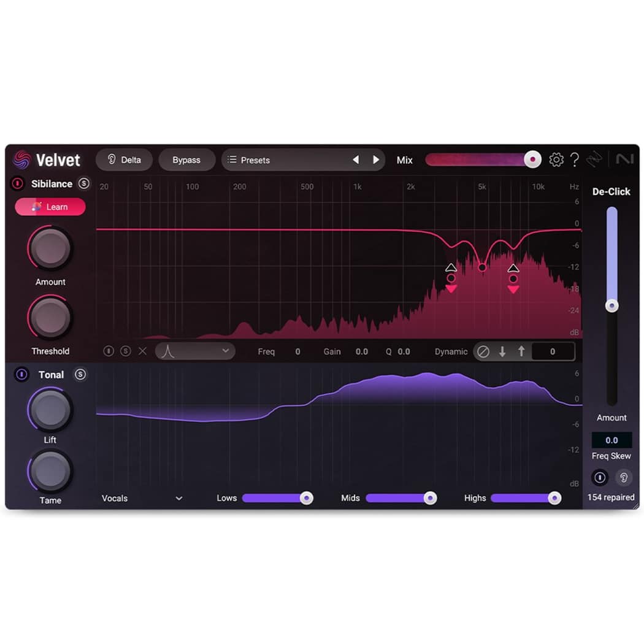Viewport: 644px width, 644px height.
Task: Open the Vocals profile dropdown
Action: tap(142, 498)
